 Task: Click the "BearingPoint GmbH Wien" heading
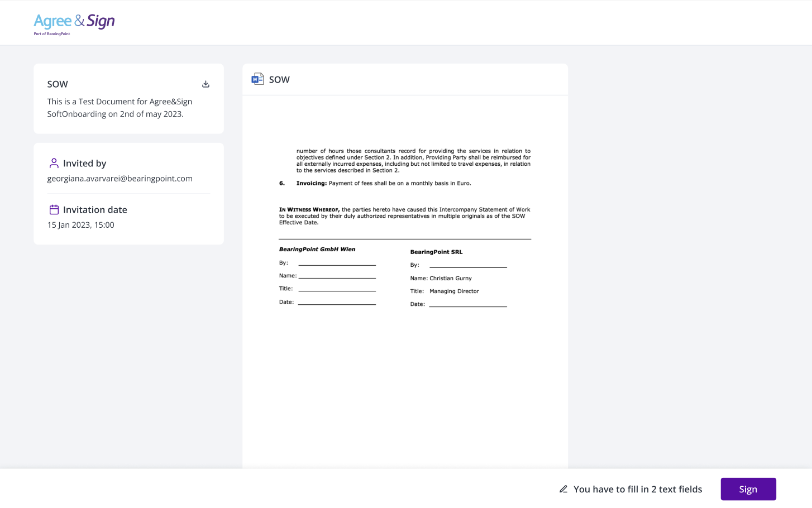pyautogui.click(x=317, y=250)
